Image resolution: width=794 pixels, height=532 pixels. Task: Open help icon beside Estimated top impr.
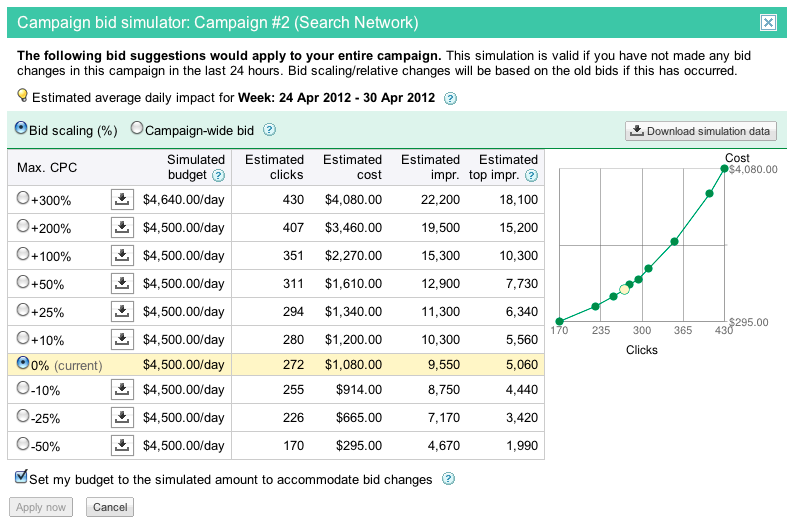tap(532, 176)
